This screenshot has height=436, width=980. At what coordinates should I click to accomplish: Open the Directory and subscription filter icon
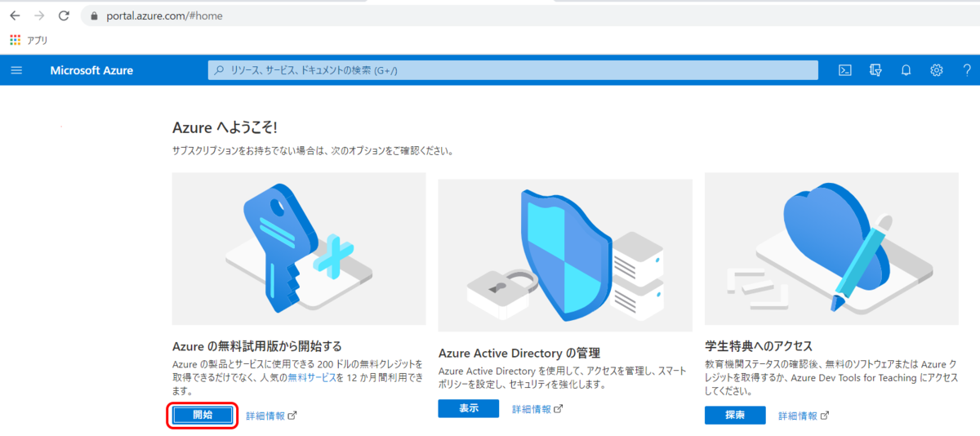876,70
